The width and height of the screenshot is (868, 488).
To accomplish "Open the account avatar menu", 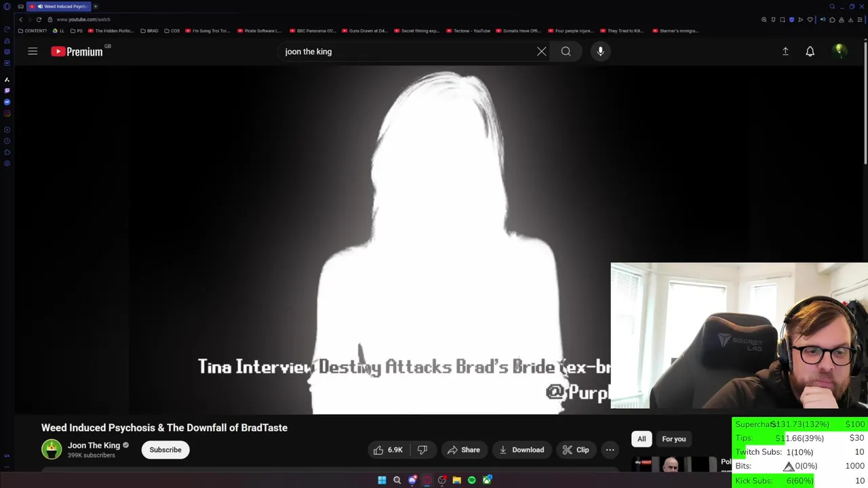I will coord(840,51).
